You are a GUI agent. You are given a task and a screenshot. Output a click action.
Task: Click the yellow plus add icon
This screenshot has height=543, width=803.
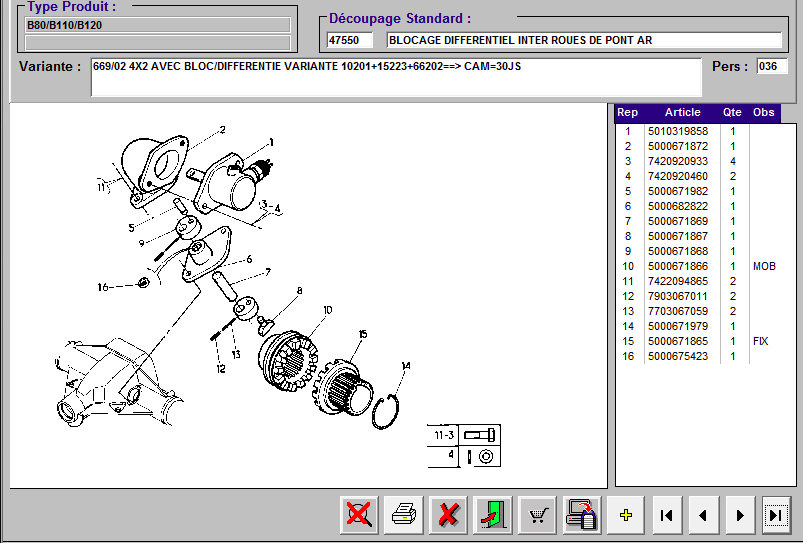click(627, 515)
